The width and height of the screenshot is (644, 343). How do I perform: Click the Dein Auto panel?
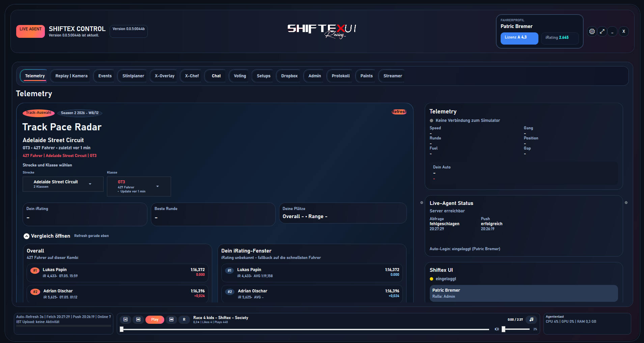pos(524,173)
